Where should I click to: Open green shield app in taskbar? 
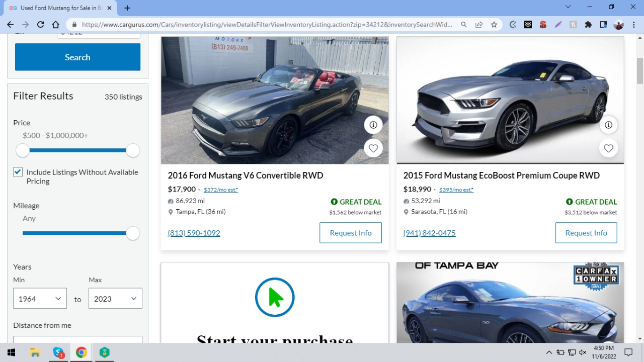[104, 352]
